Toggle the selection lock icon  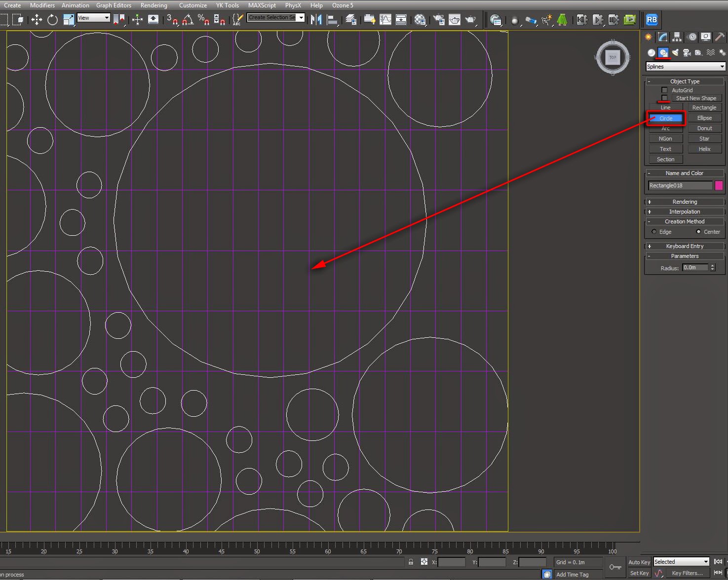coord(411,562)
